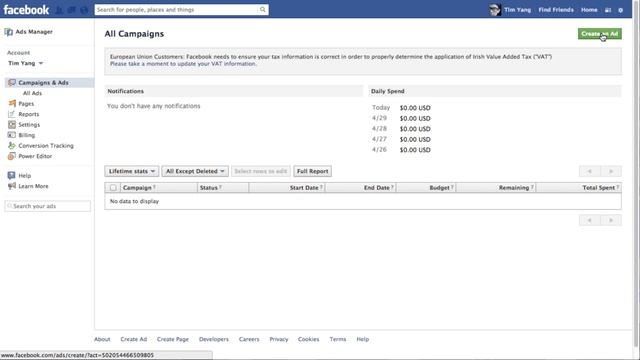Open Billing in sidebar
Screen dimensions: 640x360
tap(27, 135)
